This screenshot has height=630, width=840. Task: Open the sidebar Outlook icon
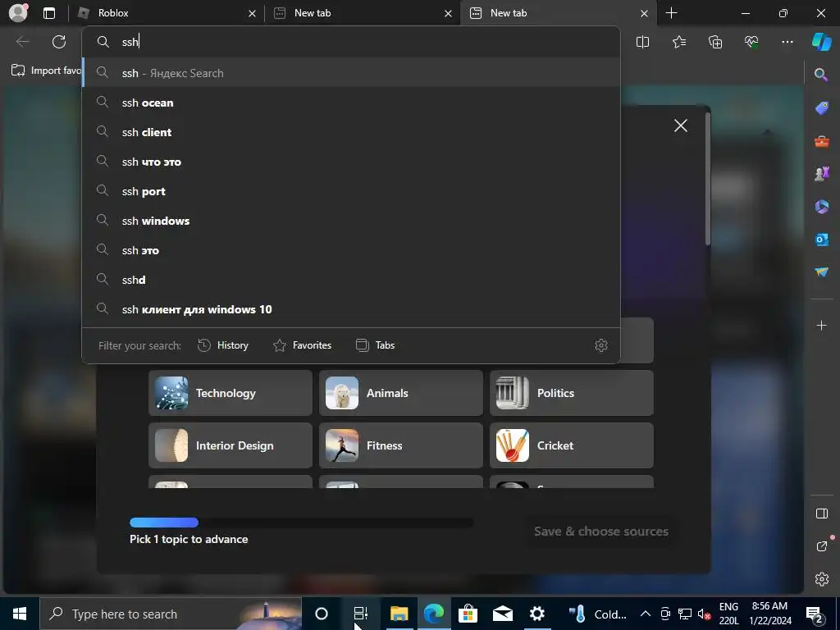tap(822, 240)
